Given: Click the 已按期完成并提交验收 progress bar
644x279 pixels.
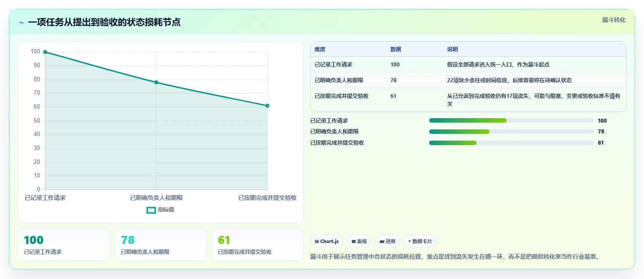Looking at the screenshot, I should click(x=512, y=143).
